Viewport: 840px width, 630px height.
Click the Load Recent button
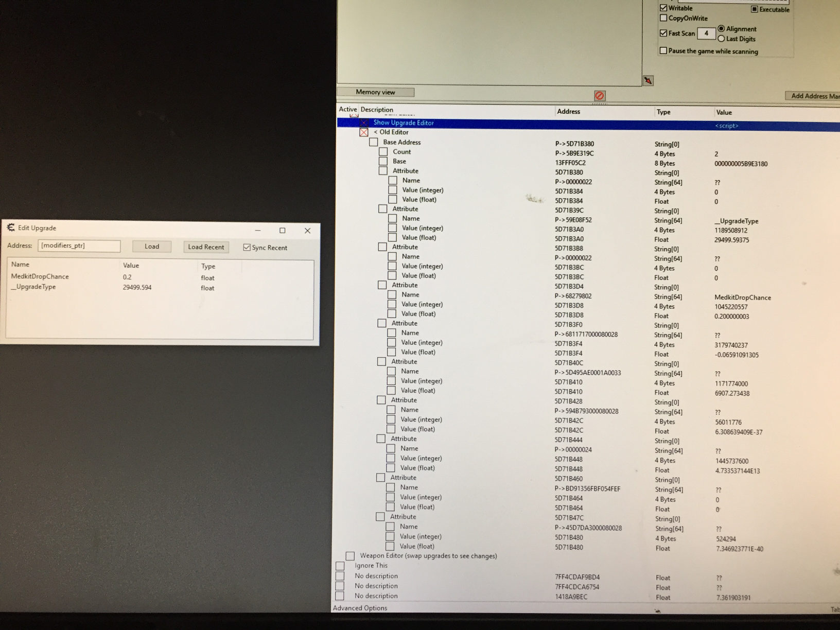[x=206, y=247]
